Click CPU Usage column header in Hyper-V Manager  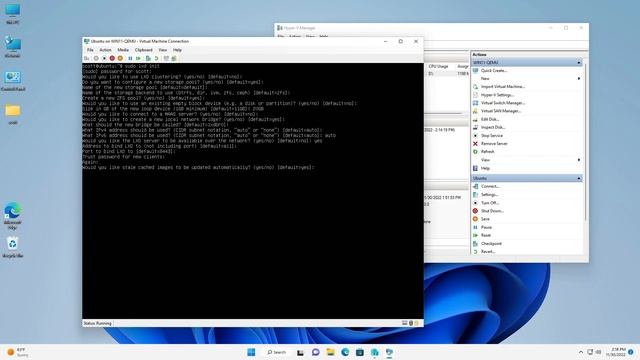[x=438, y=66]
